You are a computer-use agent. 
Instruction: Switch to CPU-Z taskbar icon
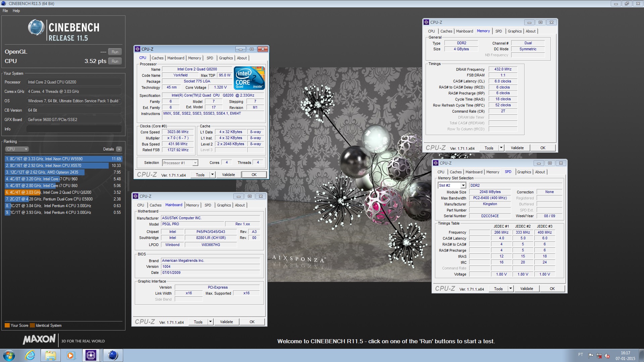(x=91, y=355)
